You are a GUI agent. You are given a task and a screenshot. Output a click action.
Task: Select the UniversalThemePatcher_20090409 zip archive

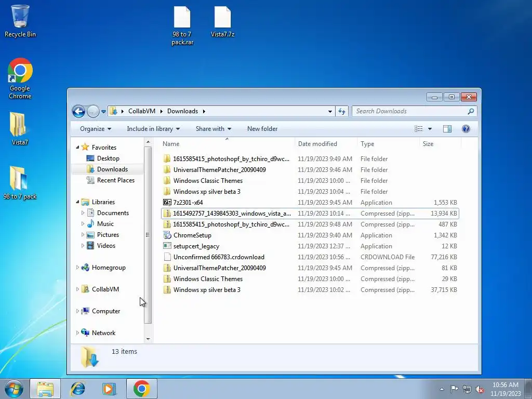(310, 268)
